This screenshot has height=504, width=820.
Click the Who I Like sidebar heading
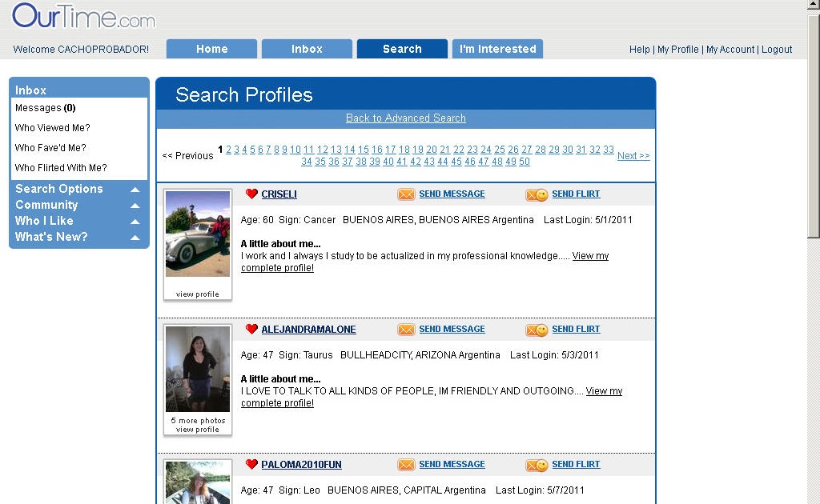click(x=44, y=221)
